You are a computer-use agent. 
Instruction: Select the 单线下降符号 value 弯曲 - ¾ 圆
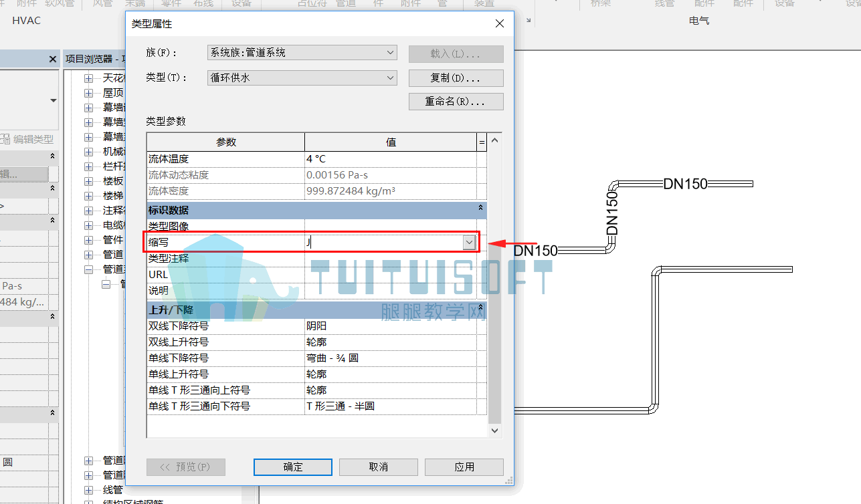(x=391, y=358)
